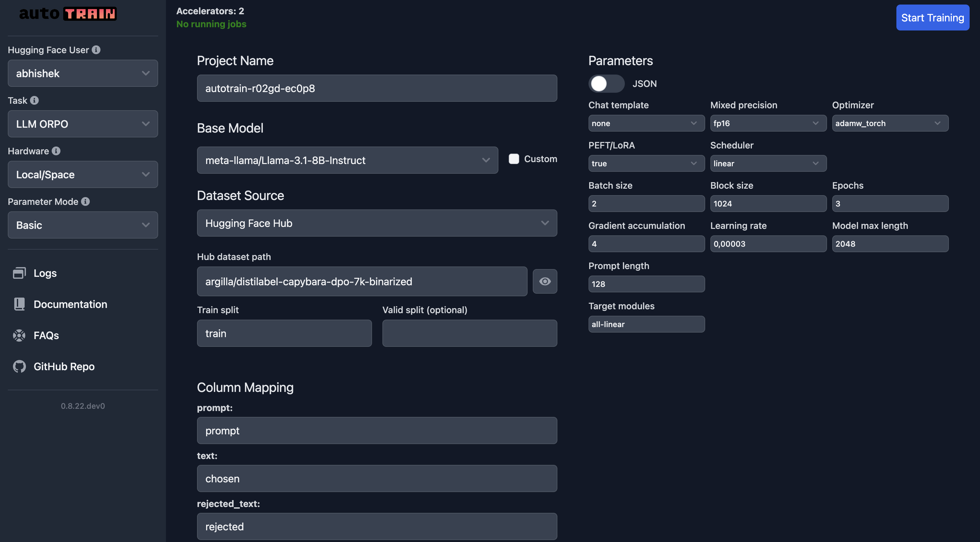Toggle the JSON parameters mode
The image size is (980, 542).
606,83
